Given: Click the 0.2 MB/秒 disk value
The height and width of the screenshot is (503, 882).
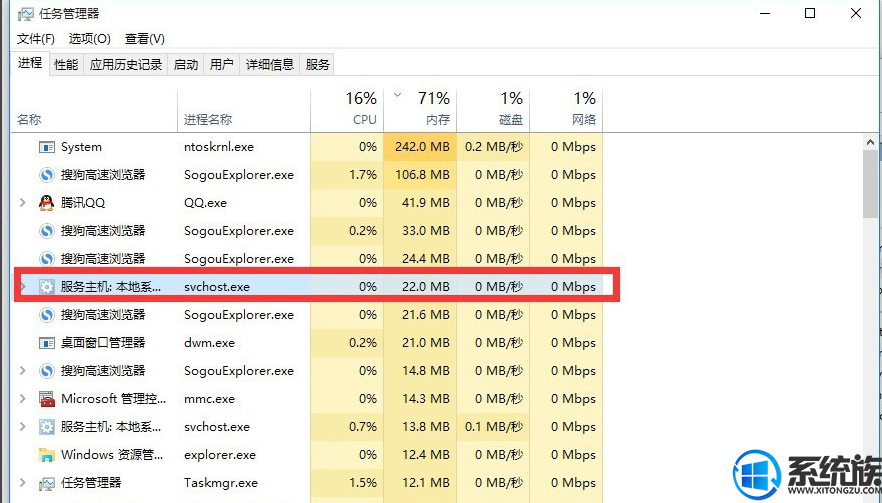Looking at the screenshot, I should (x=494, y=147).
